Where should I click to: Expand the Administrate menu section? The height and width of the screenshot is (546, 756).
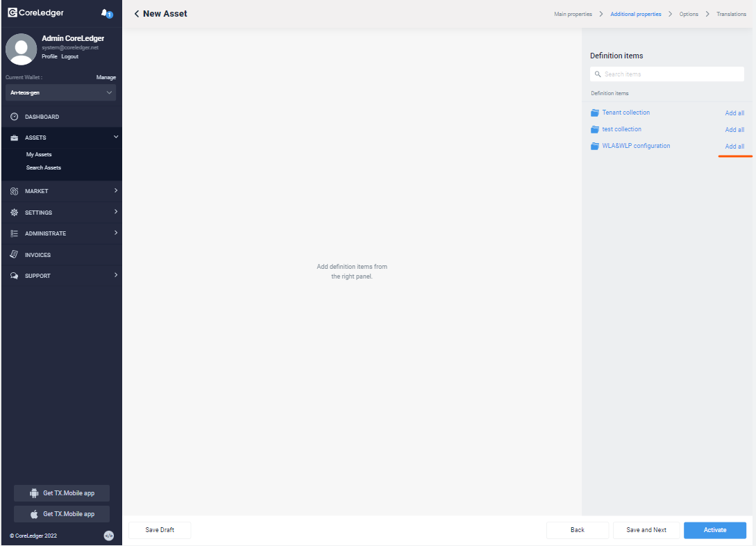click(61, 233)
